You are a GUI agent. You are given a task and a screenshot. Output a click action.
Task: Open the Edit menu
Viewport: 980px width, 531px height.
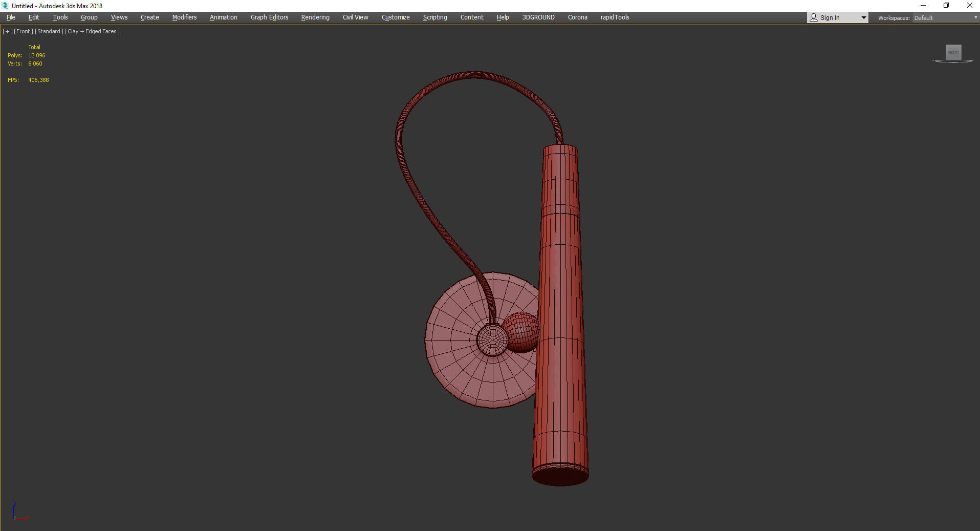(34, 17)
